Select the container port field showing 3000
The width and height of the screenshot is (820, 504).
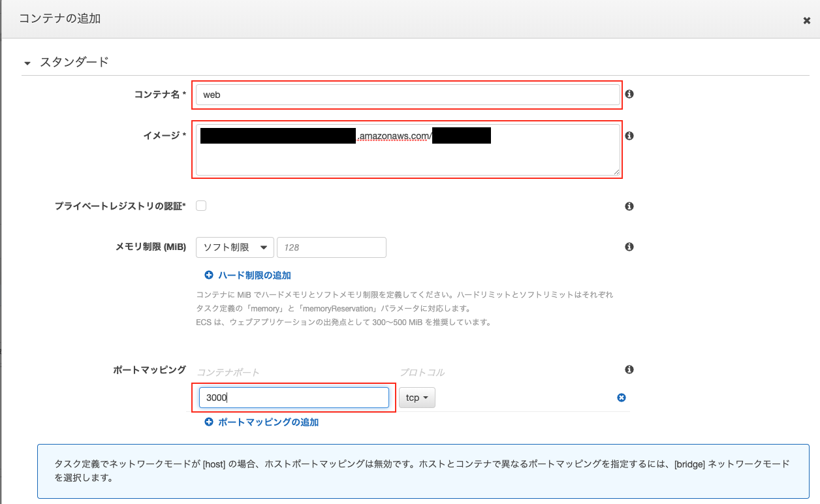coord(294,397)
